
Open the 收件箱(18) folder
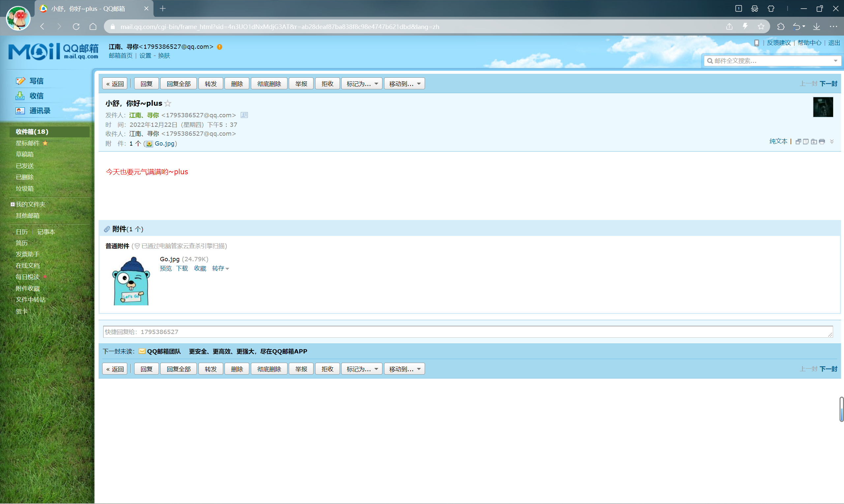pyautogui.click(x=32, y=131)
